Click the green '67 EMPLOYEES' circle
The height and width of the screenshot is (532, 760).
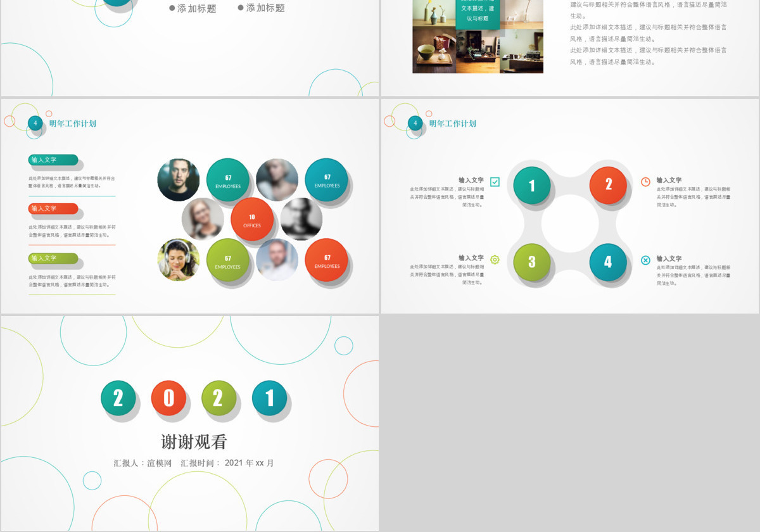228,260
